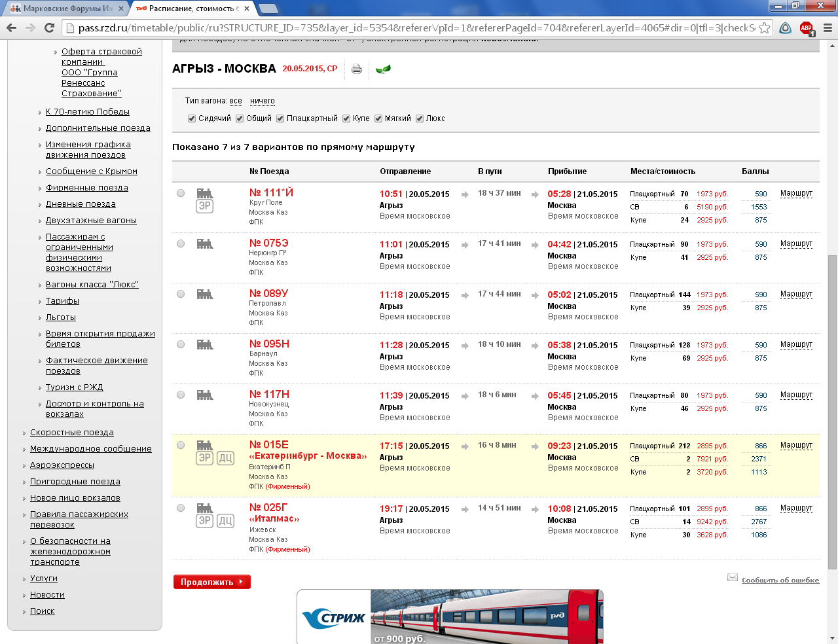Screen dimensions: 838x644
Task: Open the Chrome hamburger menu
Action: click(828, 28)
